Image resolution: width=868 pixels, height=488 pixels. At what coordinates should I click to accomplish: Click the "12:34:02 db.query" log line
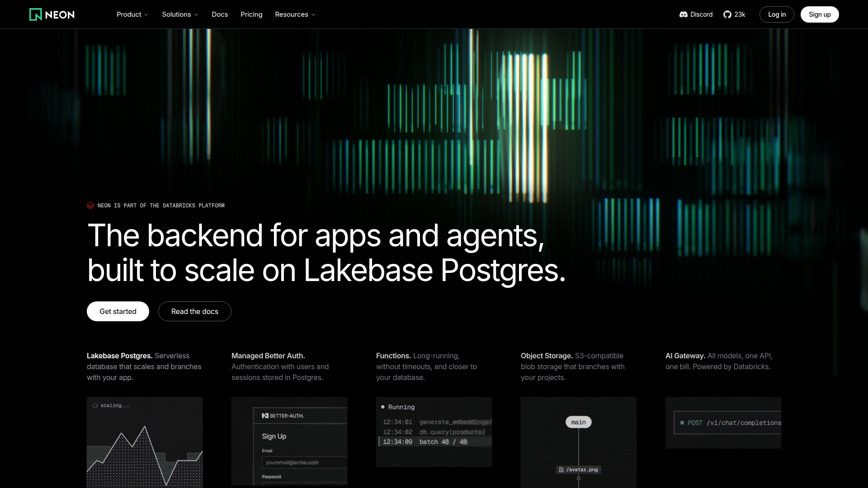tap(434, 432)
